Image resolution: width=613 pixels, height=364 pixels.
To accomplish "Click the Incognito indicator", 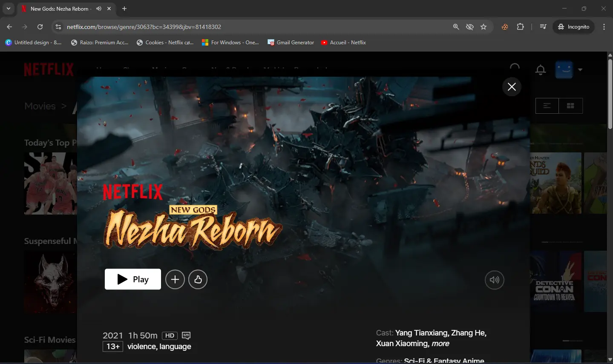I will [x=574, y=27].
